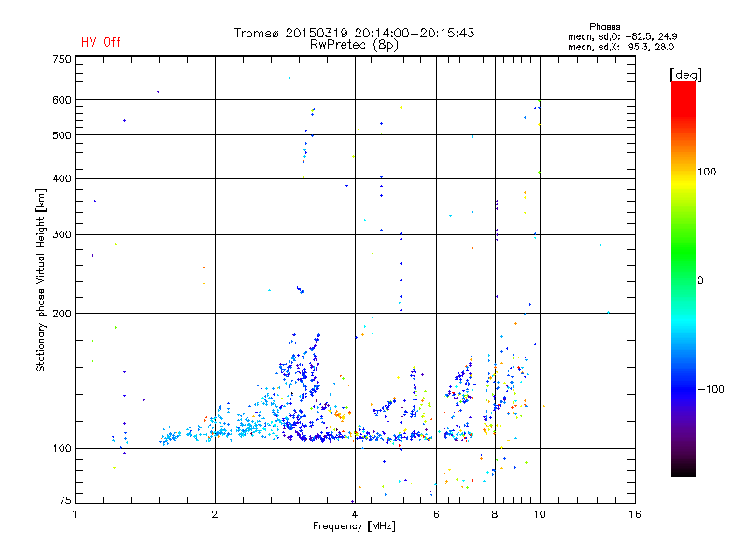Click the x-axis tick label '4'

pos(355,514)
